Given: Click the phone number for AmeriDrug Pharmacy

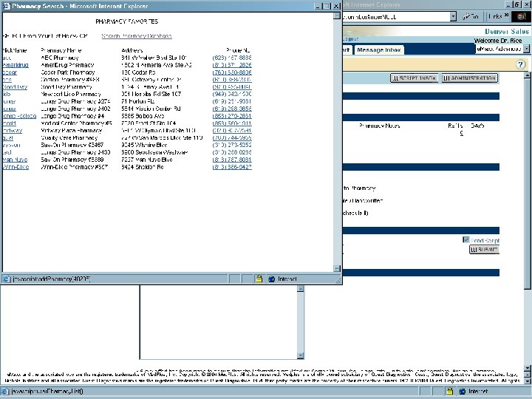Looking at the screenshot, I should pyautogui.click(x=232, y=65).
